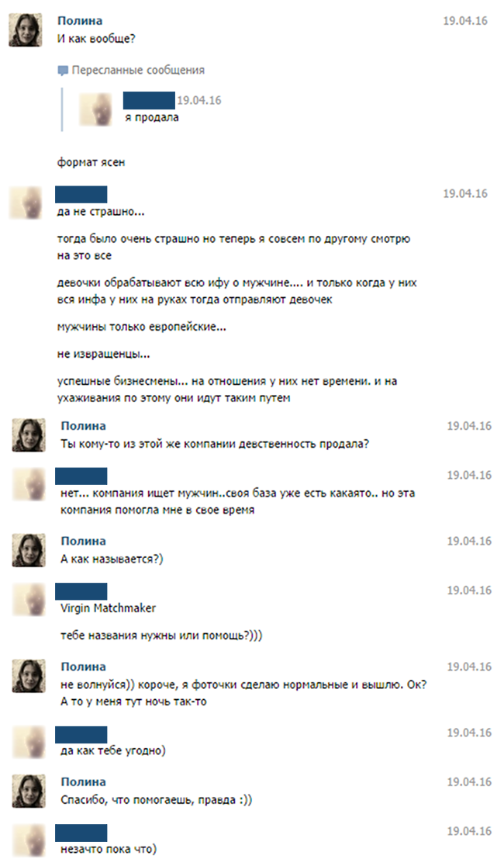Click Полина's avatar by 'не волнуйся))' message
This screenshot has height=866, width=504.
click(x=29, y=676)
